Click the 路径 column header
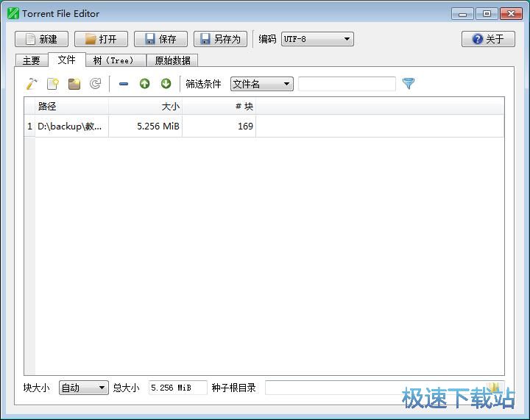This screenshot has height=420, width=530. point(71,107)
